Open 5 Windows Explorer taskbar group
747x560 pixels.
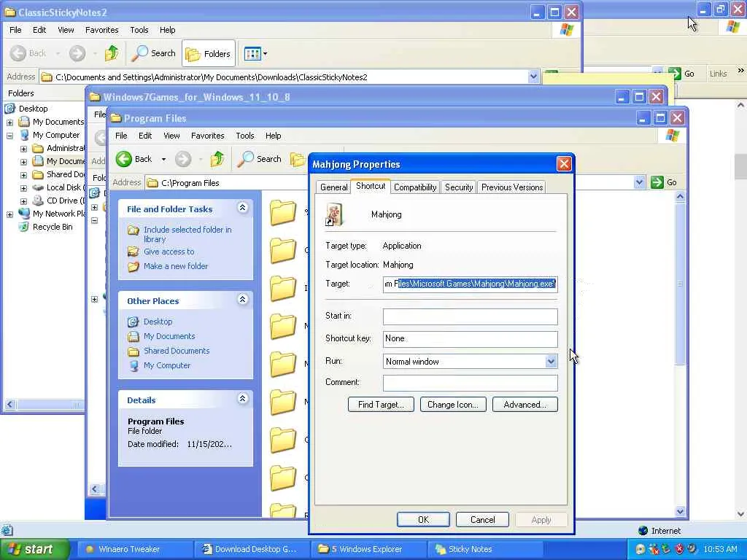coord(368,550)
